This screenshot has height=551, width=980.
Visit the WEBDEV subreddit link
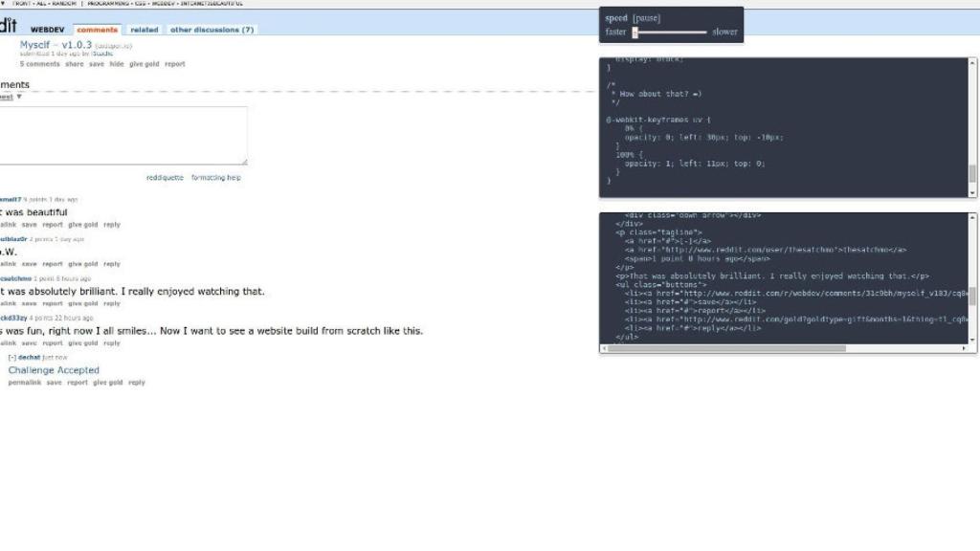click(x=48, y=29)
